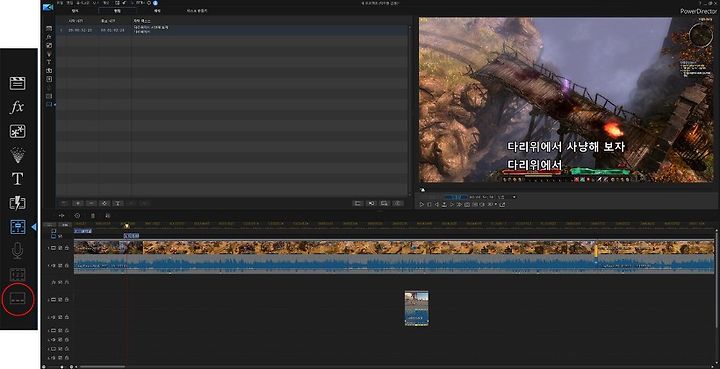
Task: Click the Subtitle Text column header
Action: (x=141, y=21)
